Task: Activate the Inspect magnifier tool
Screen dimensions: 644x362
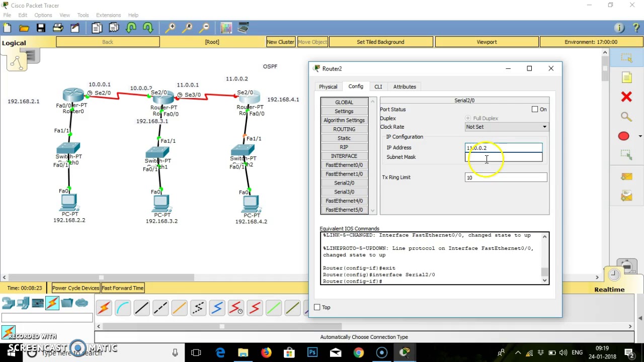Action: tap(626, 117)
